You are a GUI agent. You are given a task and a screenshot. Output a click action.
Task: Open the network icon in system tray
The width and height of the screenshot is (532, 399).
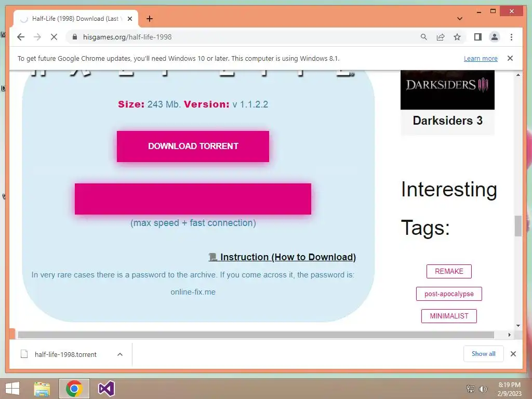coord(470,389)
